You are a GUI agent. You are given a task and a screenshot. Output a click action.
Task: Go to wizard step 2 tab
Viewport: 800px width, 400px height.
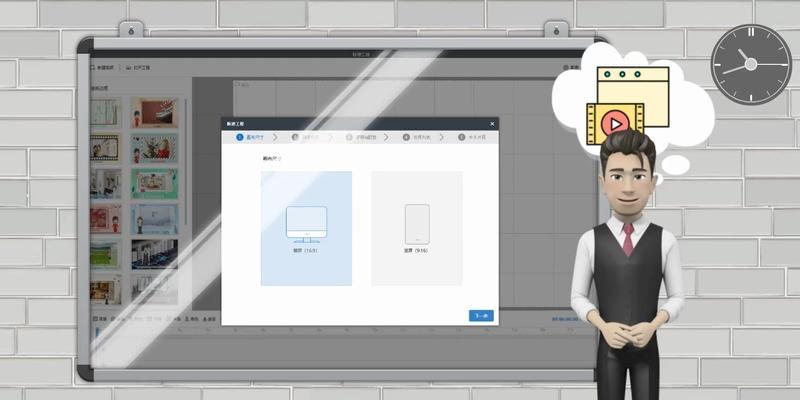pos(305,137)
